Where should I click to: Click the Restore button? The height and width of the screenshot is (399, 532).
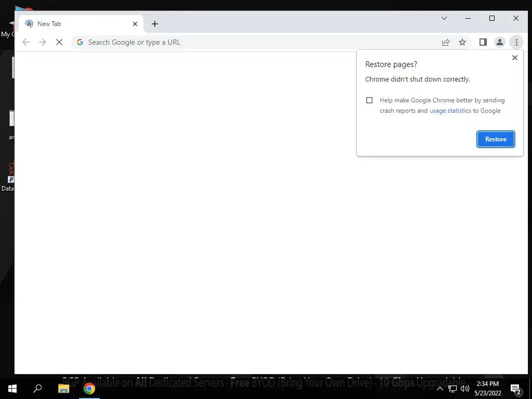pos(496,139)
